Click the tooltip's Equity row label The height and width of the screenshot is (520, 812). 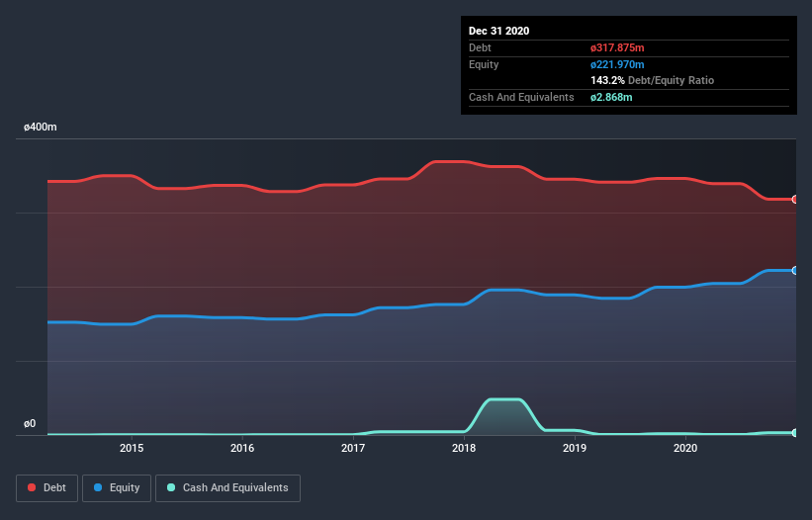[484, 64]
